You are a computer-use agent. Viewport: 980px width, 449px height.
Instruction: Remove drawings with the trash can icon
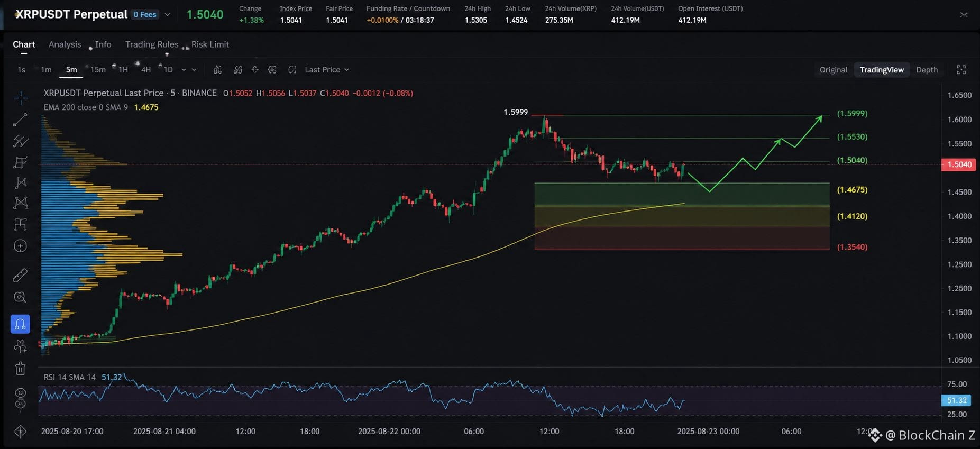pos(20,368)
